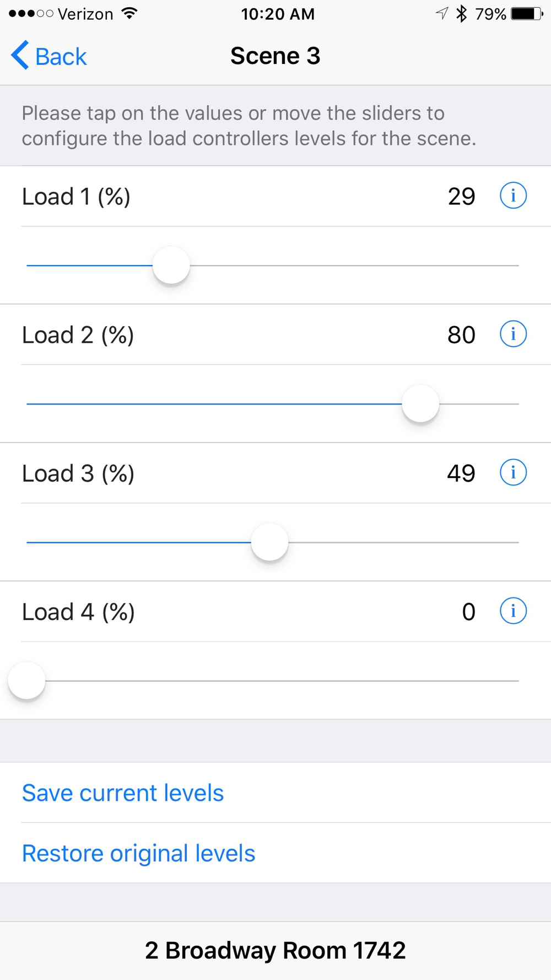Tap the Bluetooth status icon
The height and width of the screenshot is (980, 551).
coord(462,14)
